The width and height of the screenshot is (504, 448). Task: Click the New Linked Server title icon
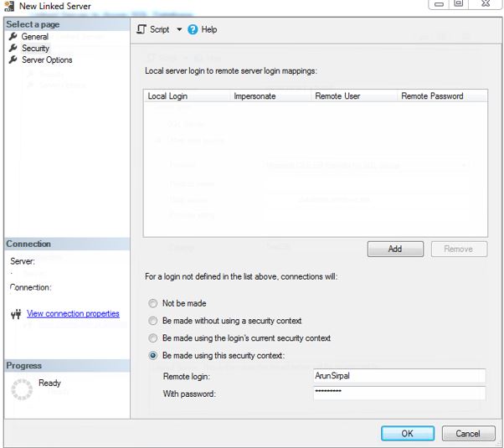9,6
